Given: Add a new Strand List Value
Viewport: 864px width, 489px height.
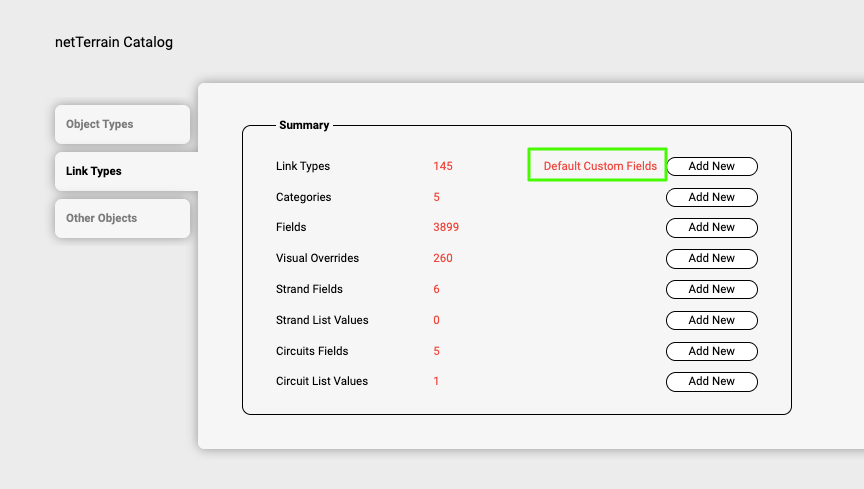Looking at the screenshot, I should point(711,320).
